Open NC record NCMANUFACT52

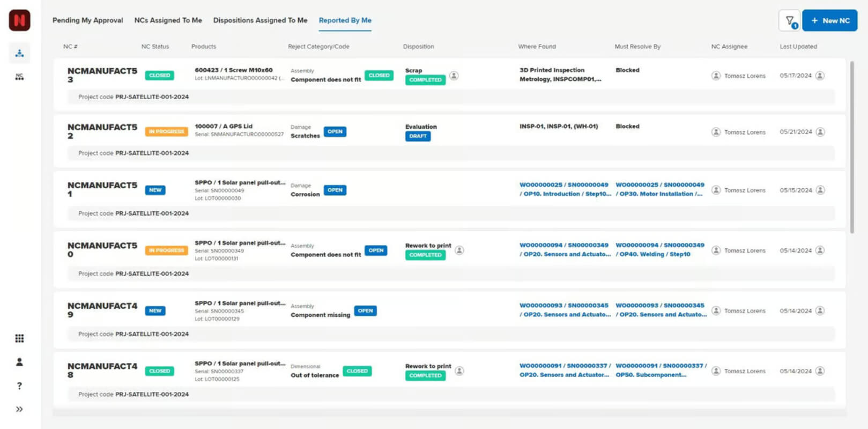(102, 131)
